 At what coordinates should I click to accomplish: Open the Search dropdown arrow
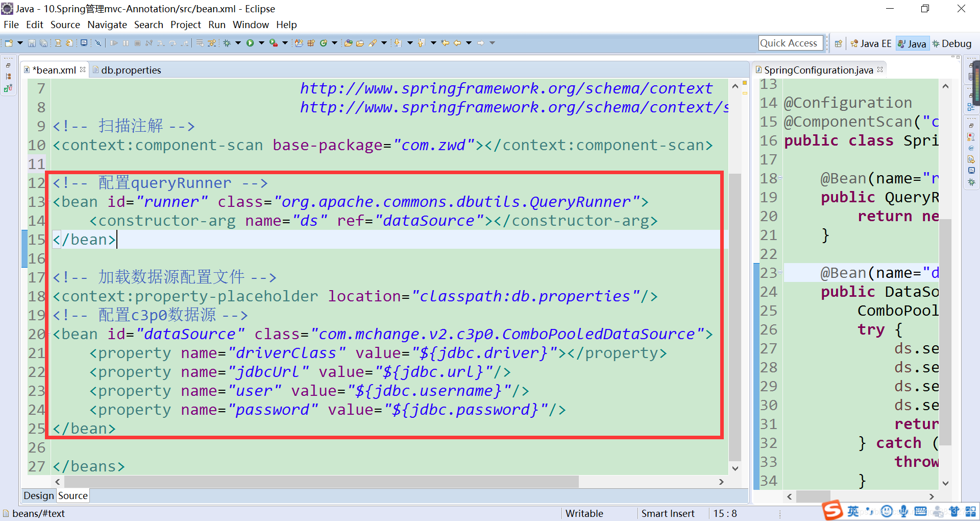(384, 43)
